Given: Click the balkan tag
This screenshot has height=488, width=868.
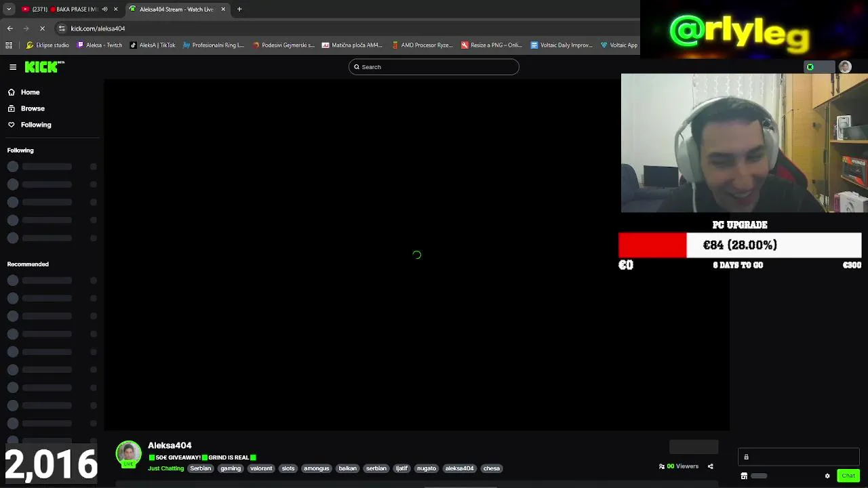Looking at the screenshot, I should pos(348,468).
